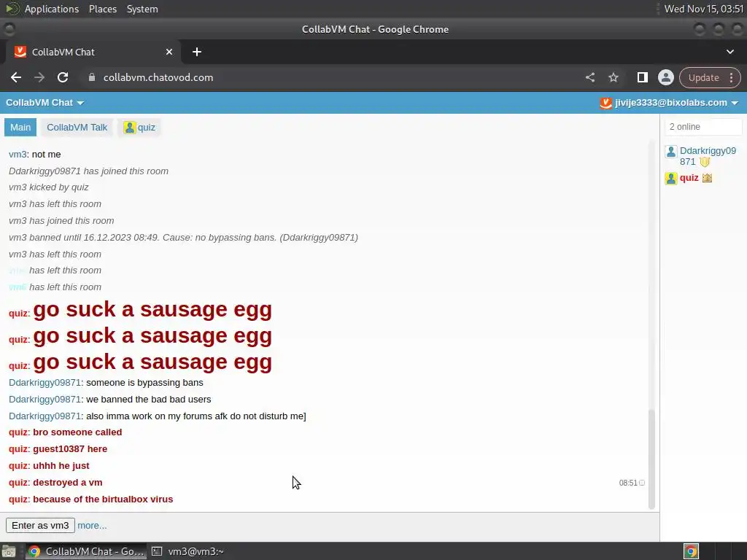Close the CollabVM Chat tab
Image resolution: width=747 pixels, height=560 pixels.
[169, 52]
